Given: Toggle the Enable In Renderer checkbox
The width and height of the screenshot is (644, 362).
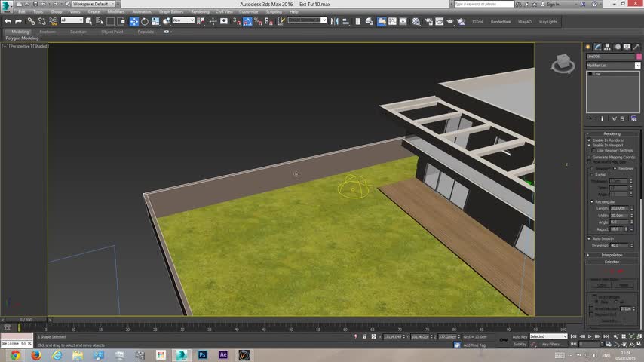Looking at the screenshot, I should click(x=589, y=140).
